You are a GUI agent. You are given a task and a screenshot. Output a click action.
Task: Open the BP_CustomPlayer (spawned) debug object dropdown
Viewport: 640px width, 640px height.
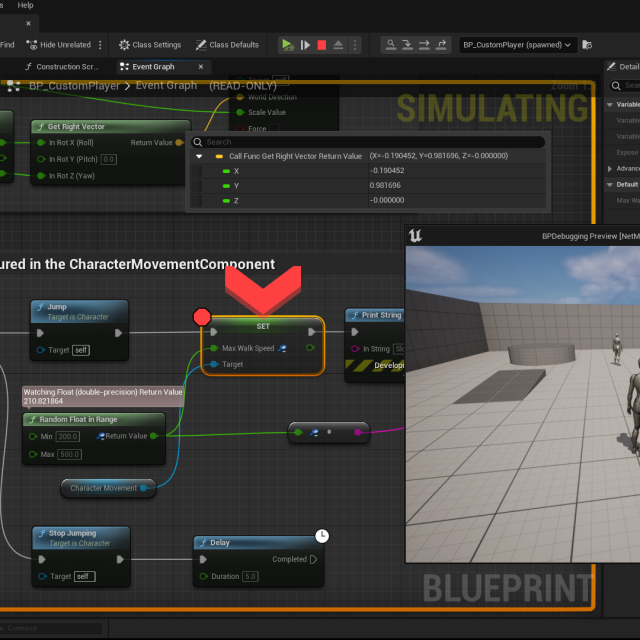pos(518,45)
